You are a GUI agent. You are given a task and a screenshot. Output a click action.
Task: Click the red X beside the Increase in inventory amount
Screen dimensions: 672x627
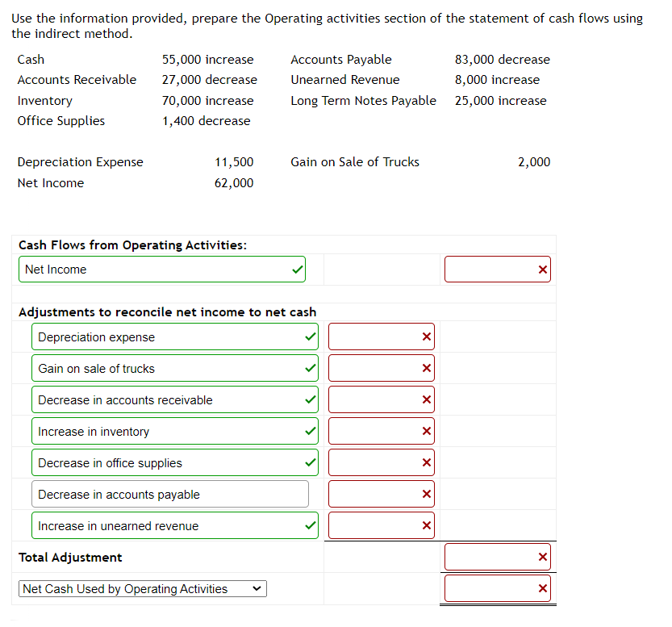click(426, 430)
